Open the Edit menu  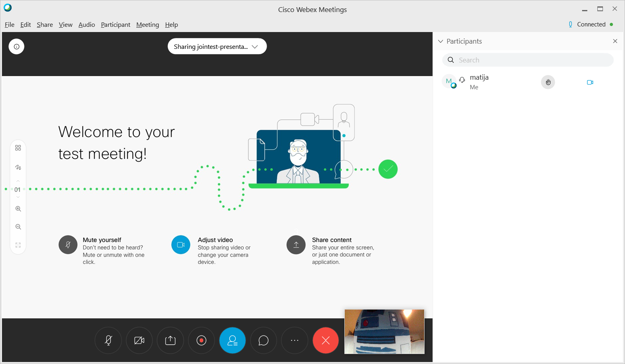26,25
